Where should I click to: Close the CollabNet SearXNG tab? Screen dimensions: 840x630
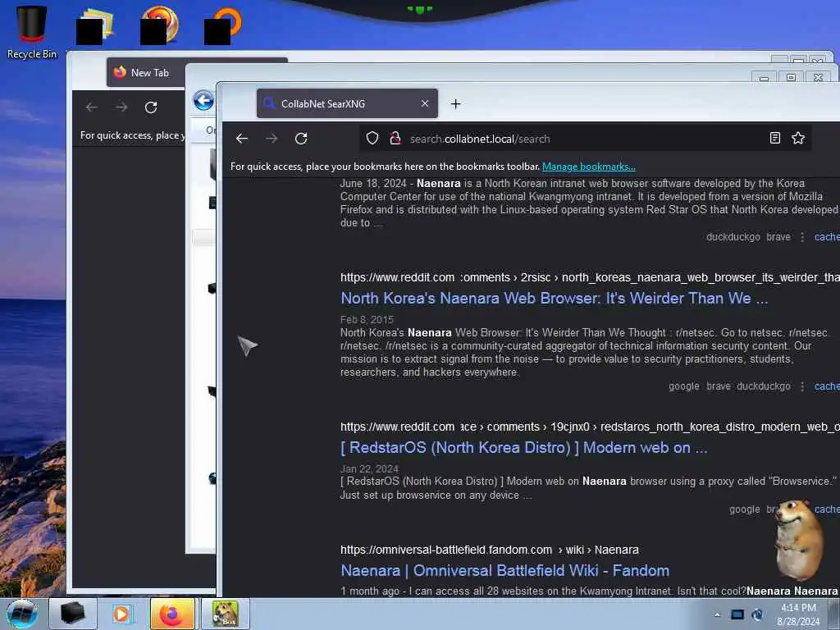(x=425, y=103)
